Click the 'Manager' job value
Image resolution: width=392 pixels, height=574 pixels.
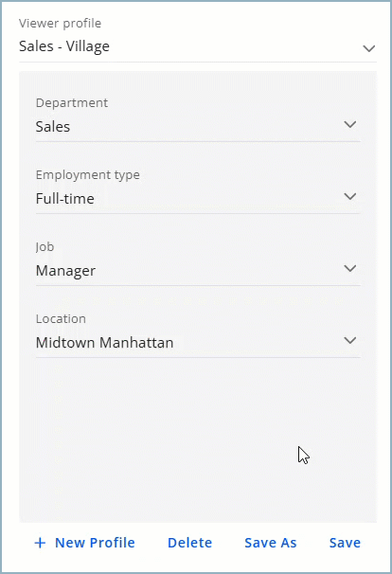(x=66, y=271)
